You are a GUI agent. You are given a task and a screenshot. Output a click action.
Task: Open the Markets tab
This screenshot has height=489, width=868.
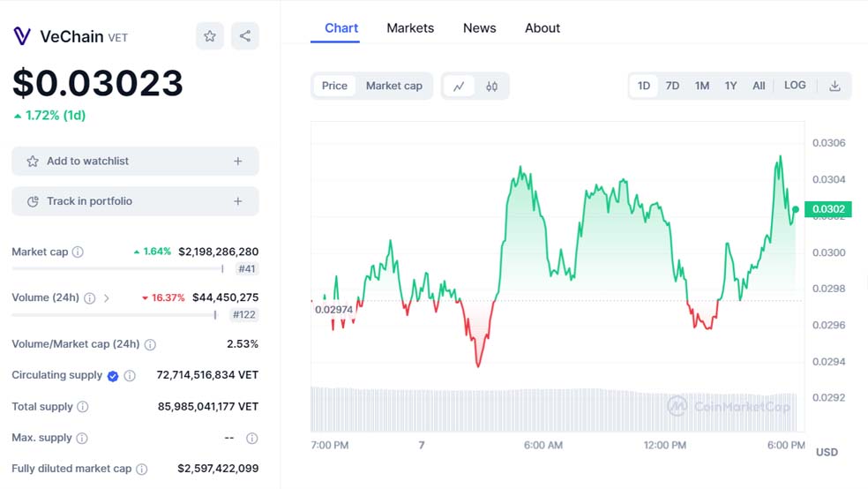pyautogui.click(x=410, y=28)
